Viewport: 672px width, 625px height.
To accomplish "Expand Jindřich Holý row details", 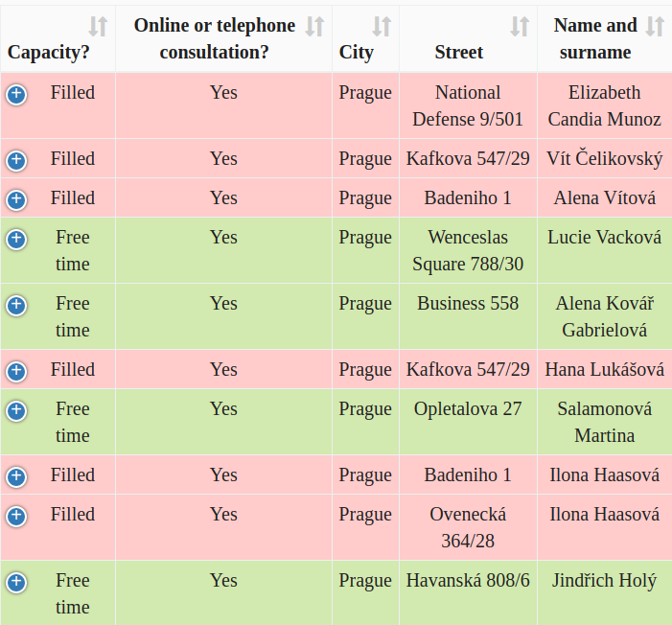I will (16, 582).
